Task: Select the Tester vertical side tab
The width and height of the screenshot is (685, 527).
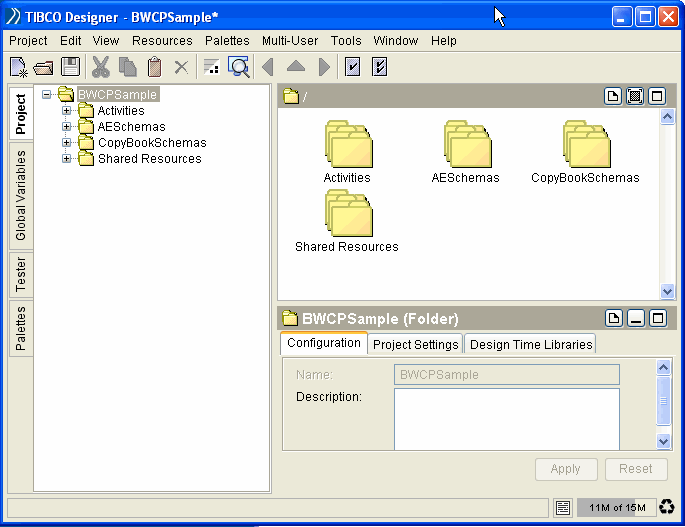Action: tap(21, 274)
